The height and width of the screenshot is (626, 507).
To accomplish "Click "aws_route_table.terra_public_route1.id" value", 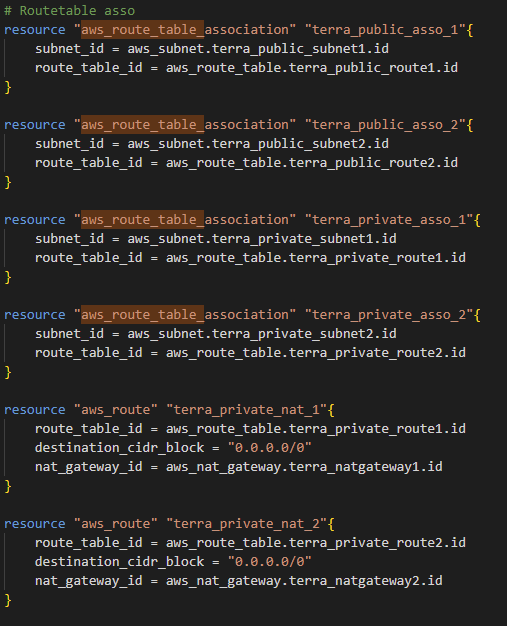I will pyautogui.click(x=312, y=68).
